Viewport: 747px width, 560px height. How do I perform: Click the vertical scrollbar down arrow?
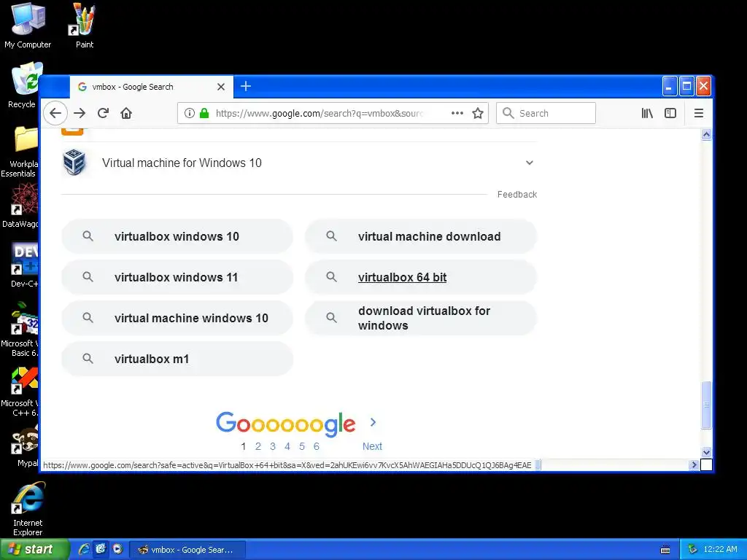pyautogui.click(x=706, y=452)
